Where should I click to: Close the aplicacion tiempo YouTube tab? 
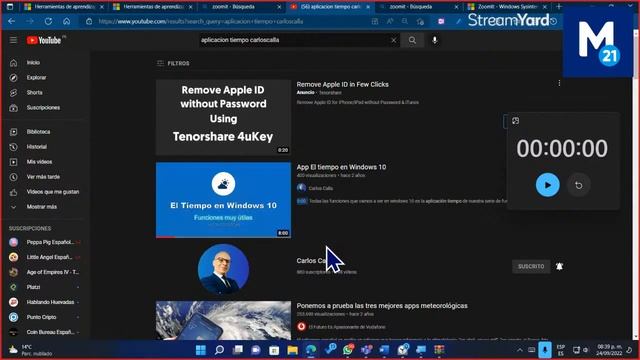pos(368,7)
